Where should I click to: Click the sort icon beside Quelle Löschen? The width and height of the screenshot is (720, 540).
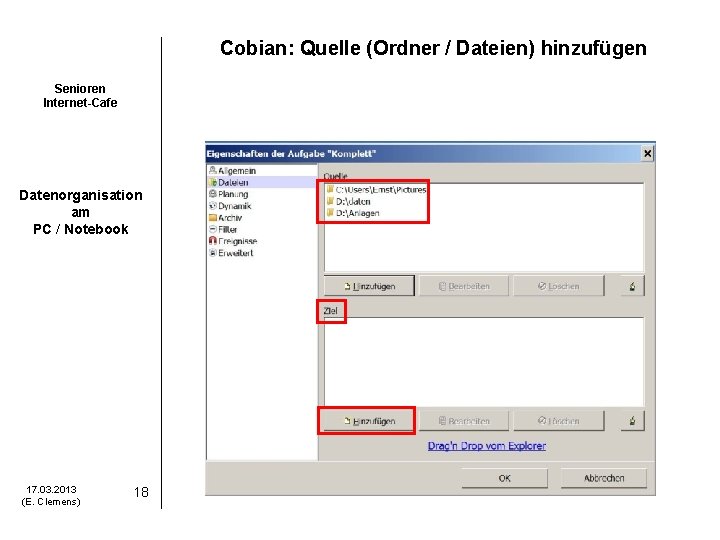point(632,286)
